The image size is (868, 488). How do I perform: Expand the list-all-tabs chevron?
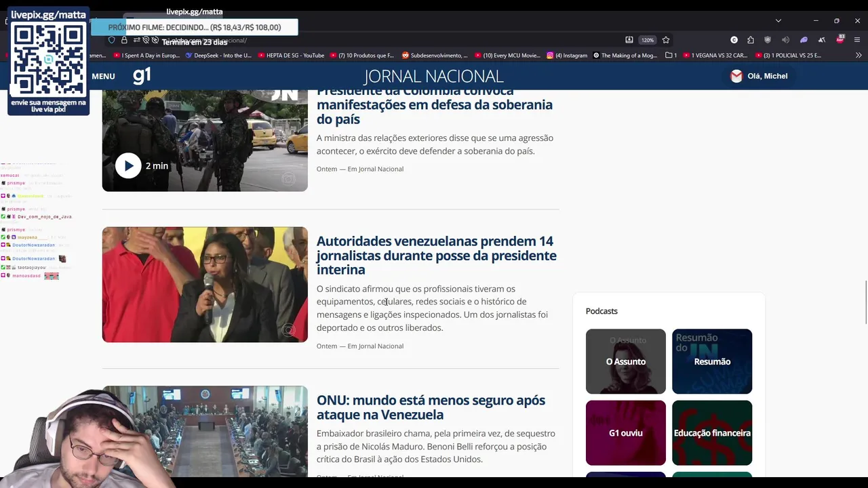coord(778,20)
